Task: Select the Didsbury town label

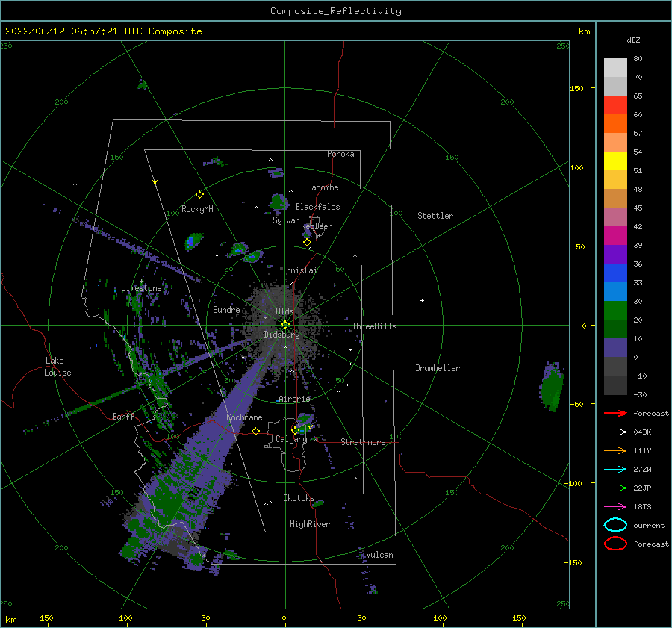Action: (281, 335)
